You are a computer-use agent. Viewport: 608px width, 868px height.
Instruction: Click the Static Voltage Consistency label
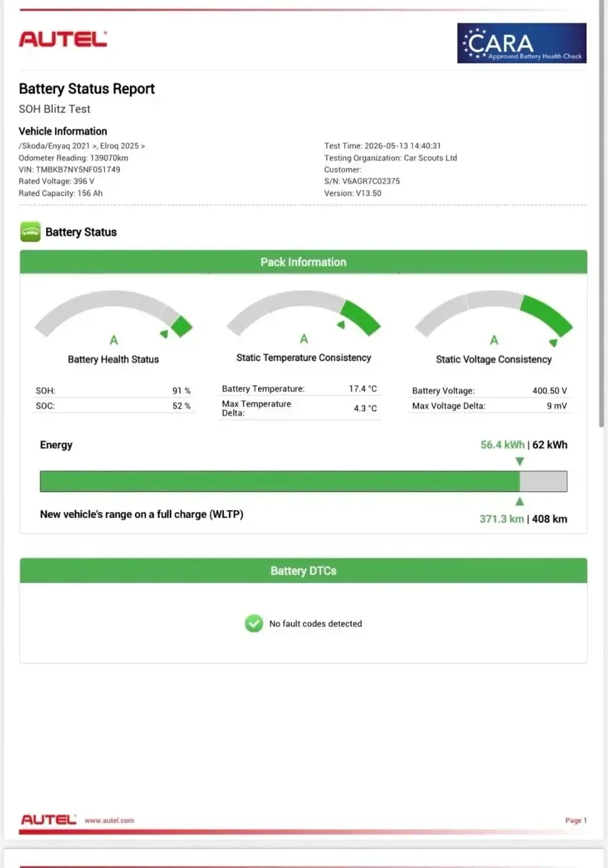pos(494,359)
